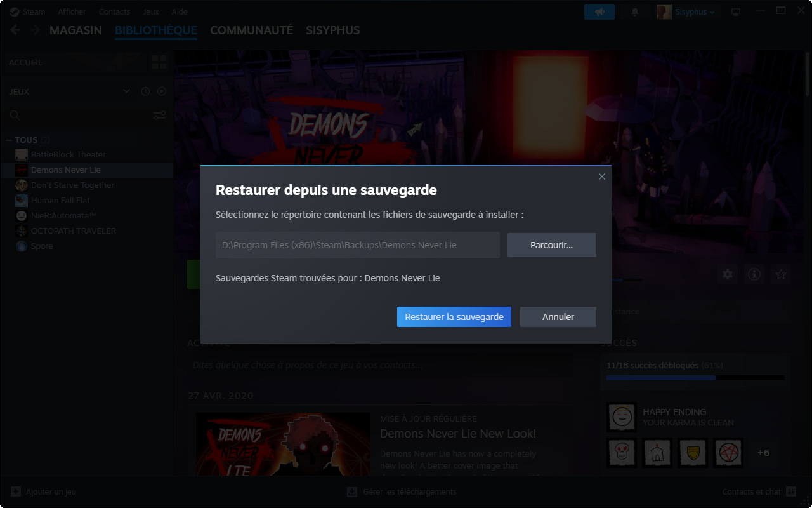This screenshot has width=812, height=508.
Task: Open the SISYPHUS profile tab
Action: [333, 30]
